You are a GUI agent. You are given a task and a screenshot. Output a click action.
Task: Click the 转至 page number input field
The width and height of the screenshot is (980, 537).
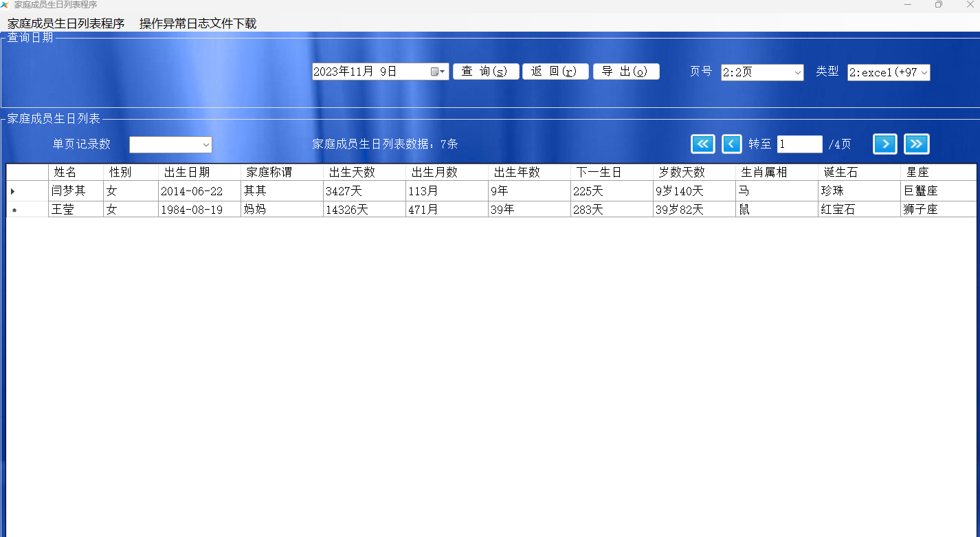pos(799,144)
